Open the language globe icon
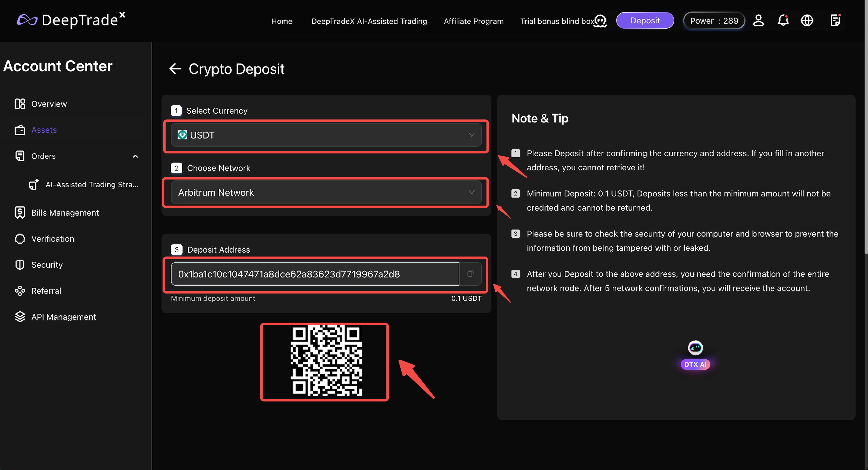 (x=807, y=21)
